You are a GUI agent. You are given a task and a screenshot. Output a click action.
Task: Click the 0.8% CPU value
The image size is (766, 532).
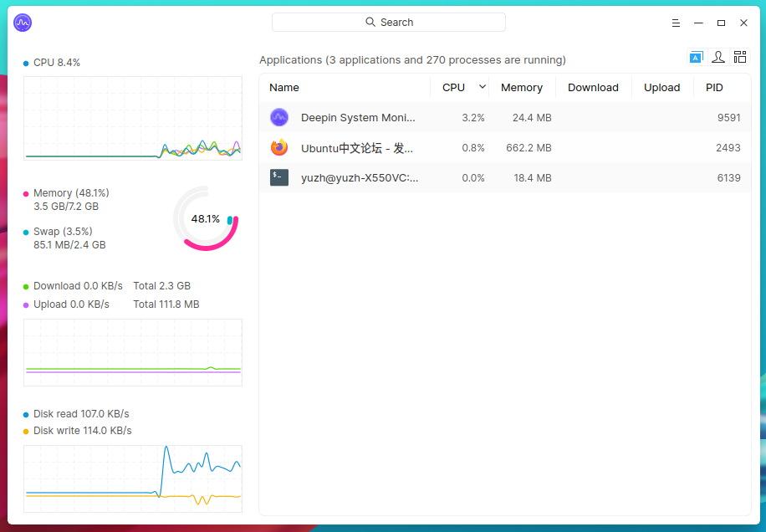tap(472, 148)
